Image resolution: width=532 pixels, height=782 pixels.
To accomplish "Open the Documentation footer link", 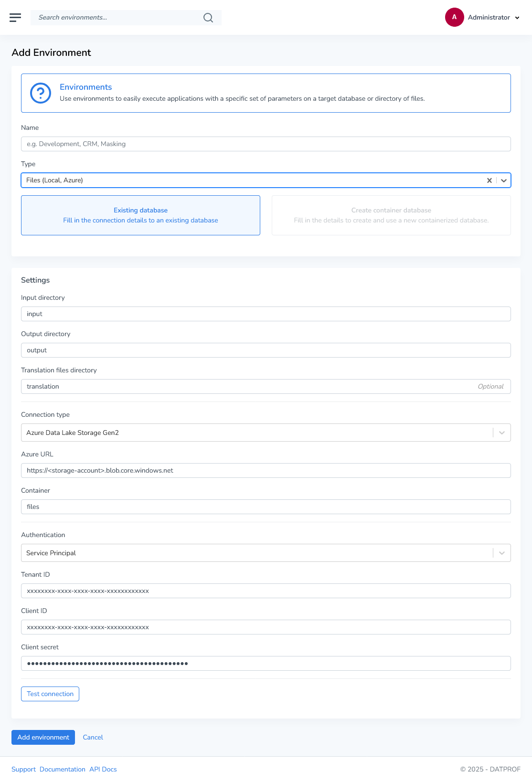I will coord(63,770).
